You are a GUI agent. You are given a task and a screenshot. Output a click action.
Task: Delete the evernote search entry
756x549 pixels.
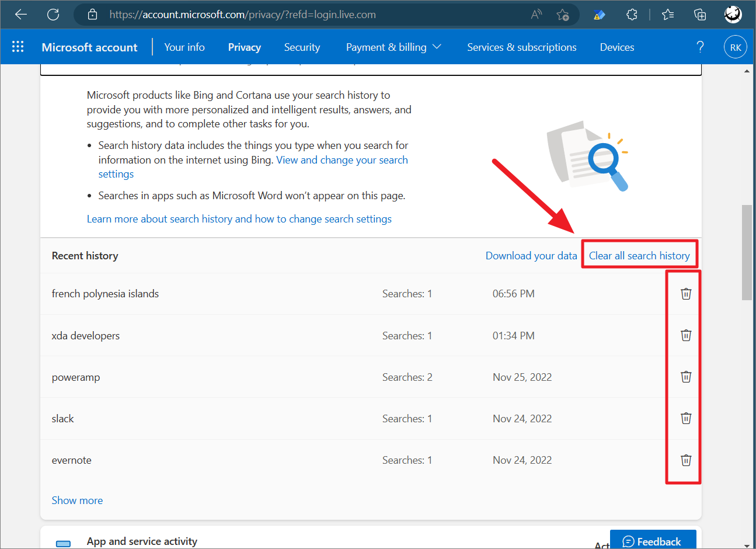tap(685, 460)
